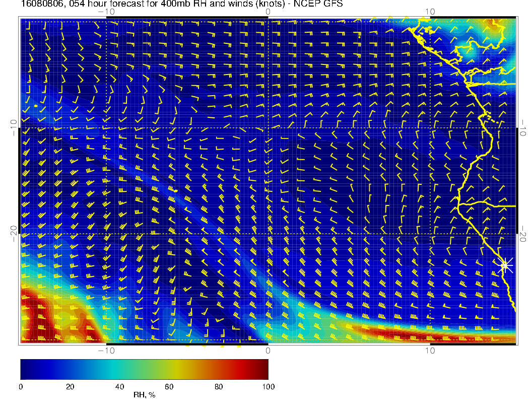The height and width of the screenshot is (411, 532).
Task: Click the plot title mentioning NCEP GFS
Action: click(x=182, y=4)
